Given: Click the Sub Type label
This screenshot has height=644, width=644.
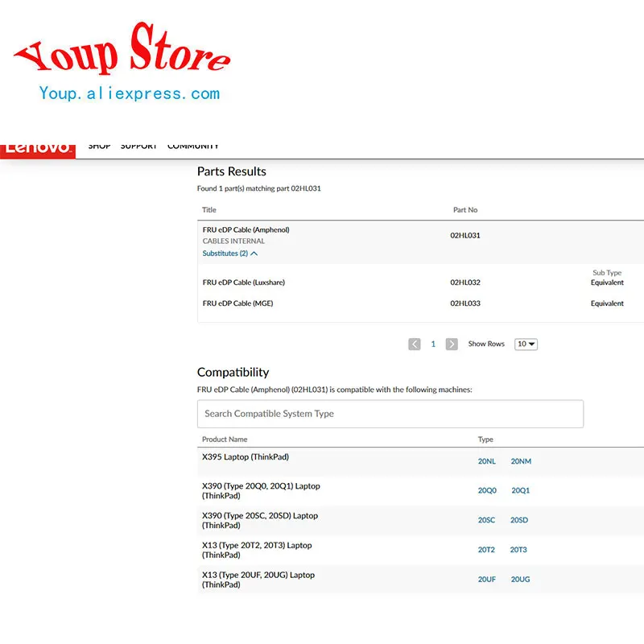Looking at the screenshot, I should 607,273.
